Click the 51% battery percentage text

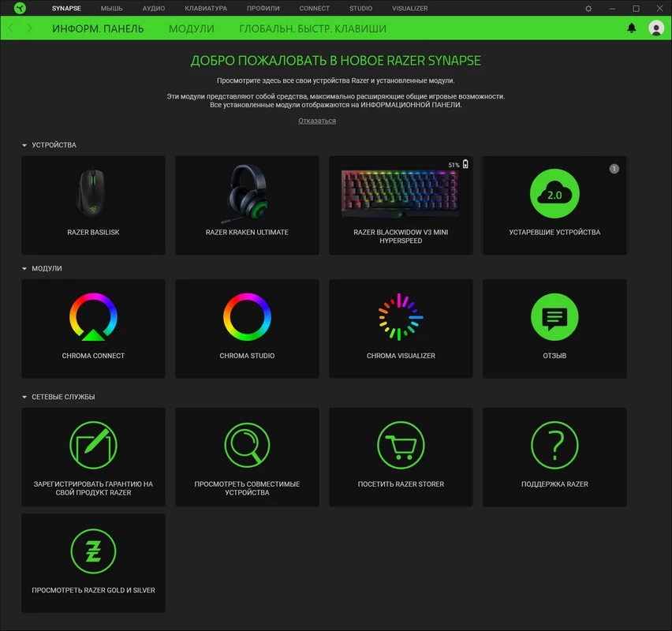tap(454, 165)
